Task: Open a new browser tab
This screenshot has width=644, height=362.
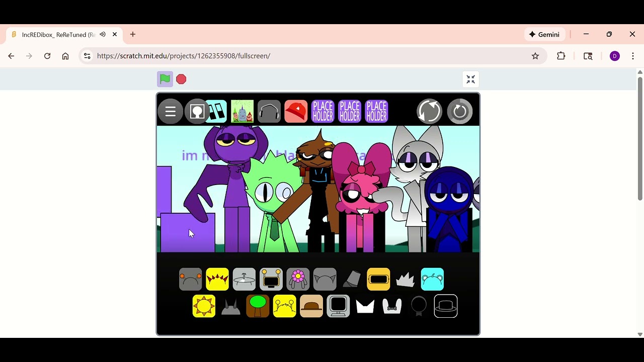Action: [x=133, y=34]
